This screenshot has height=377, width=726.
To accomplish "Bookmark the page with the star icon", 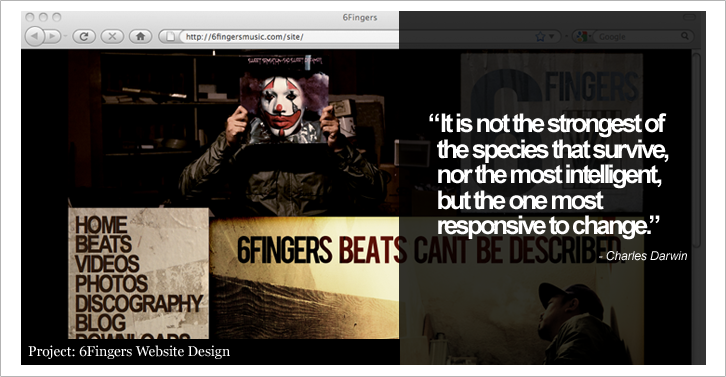I will tap(540, 37).
